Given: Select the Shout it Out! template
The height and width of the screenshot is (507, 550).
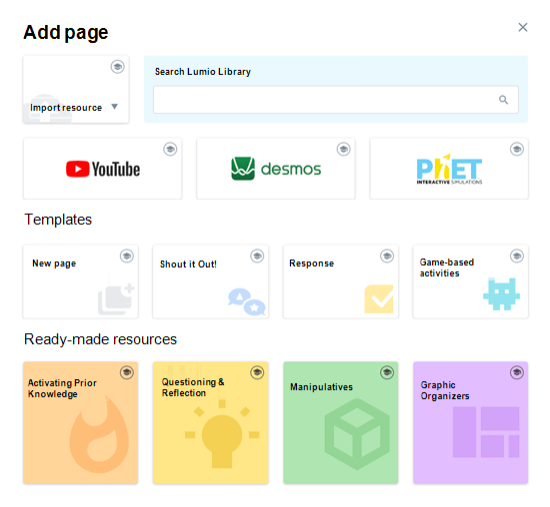Looking at the screenshot, I should 210,282.
